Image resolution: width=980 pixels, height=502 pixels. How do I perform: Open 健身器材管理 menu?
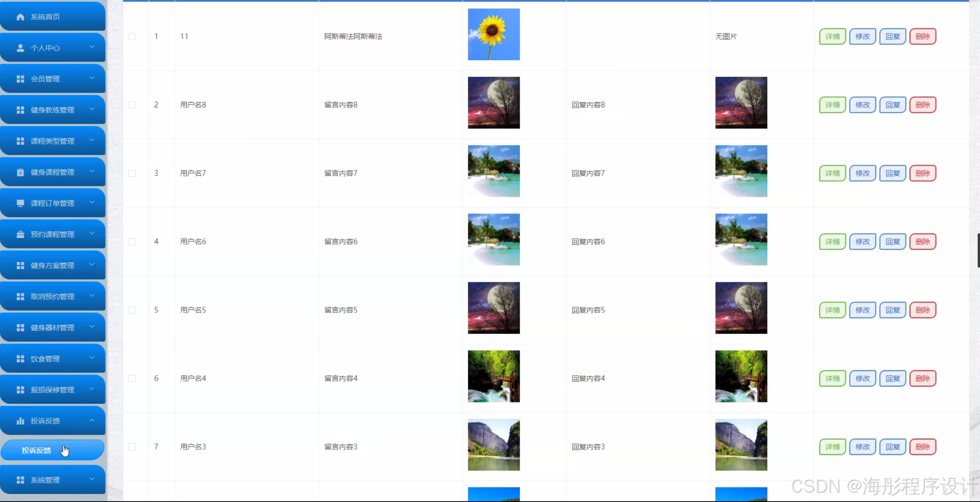point(53,327)
